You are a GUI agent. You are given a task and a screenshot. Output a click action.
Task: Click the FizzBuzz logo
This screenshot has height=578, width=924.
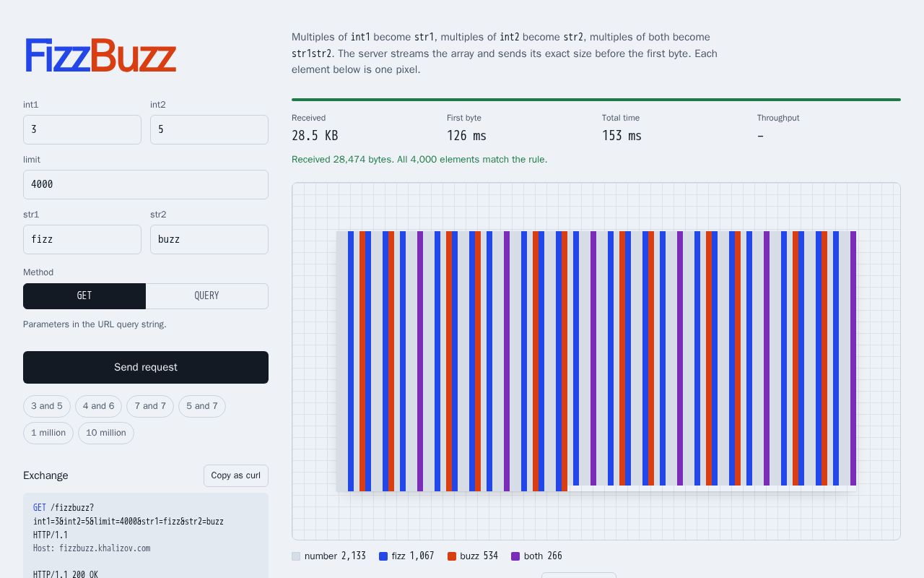pos(100,56)
